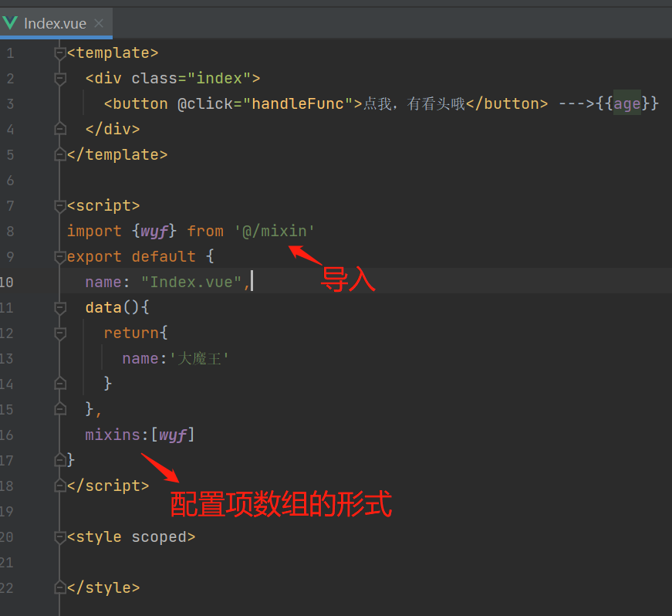Click the data() method name on line 11
Viewport: 672px width, 616px height.
point(103,308)
